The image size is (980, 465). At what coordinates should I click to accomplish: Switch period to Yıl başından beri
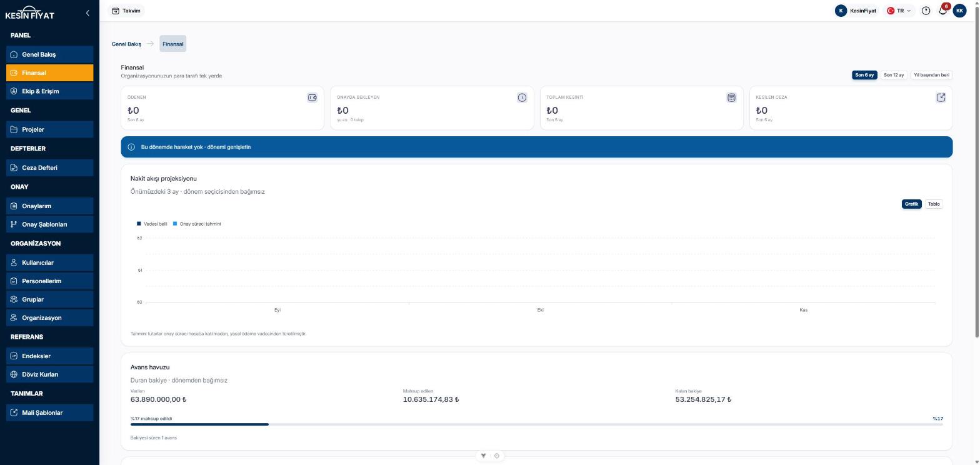931,75
